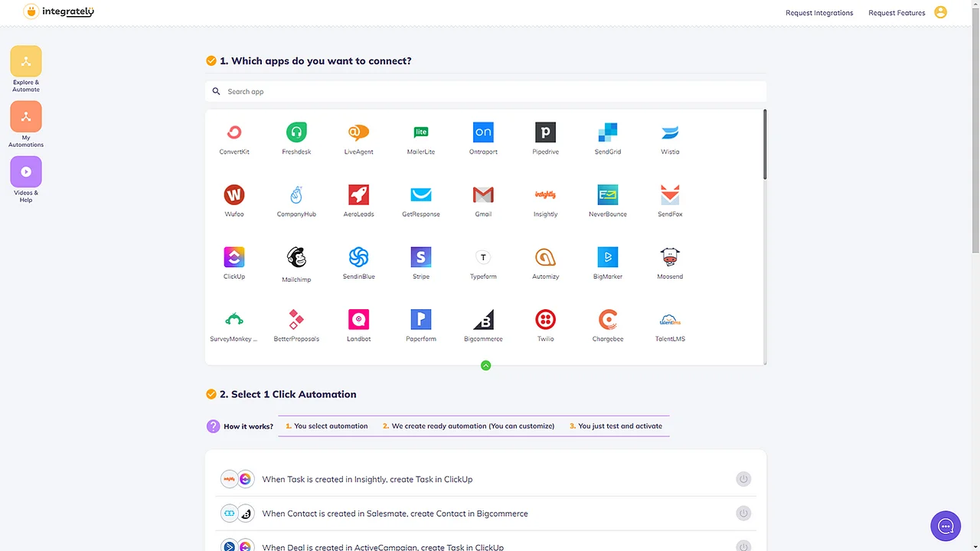Open Request Integrations in the top bar
Viewport: 980px width, 551px height.
point(819,12)
